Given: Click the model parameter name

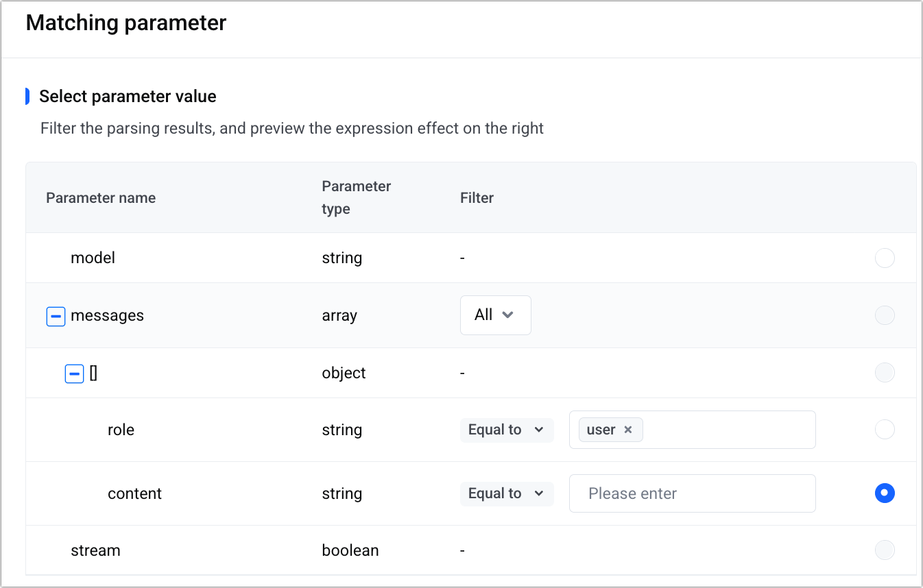Looking at the screenshot, I should click(93, 258).
